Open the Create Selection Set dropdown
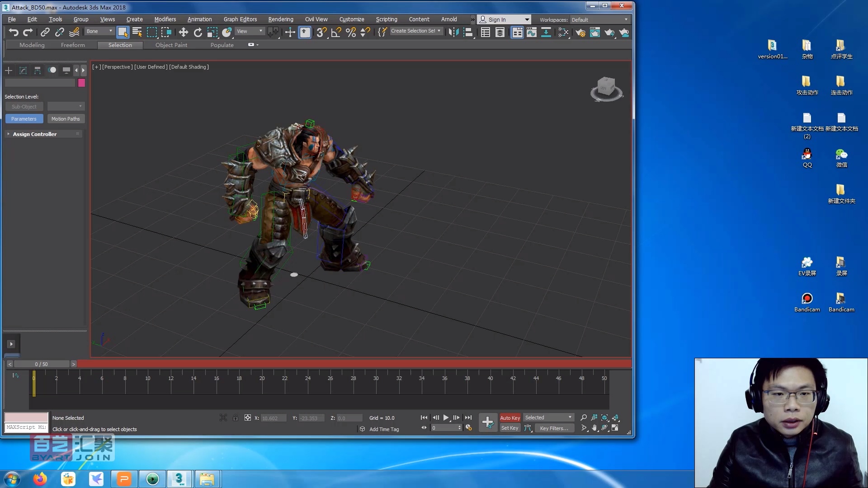This screenshot has width=868, height=488. [415, 31]
